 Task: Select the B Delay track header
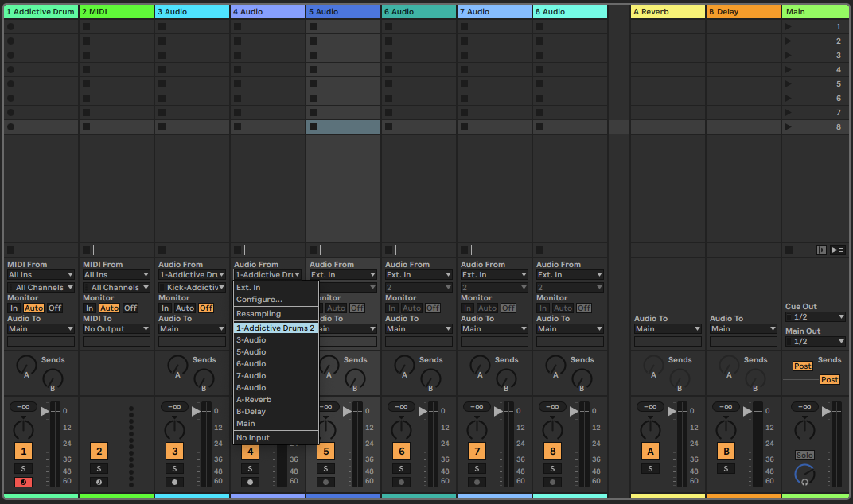coord(743,11)
